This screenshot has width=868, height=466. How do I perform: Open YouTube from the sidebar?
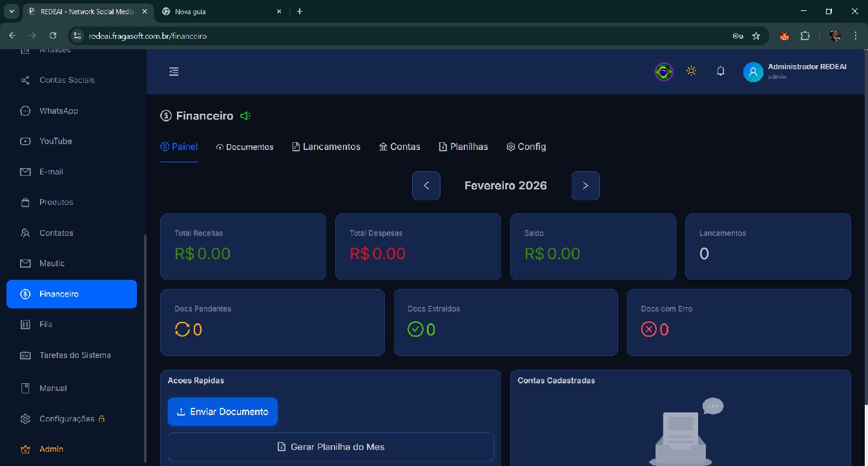pos(56,142)
